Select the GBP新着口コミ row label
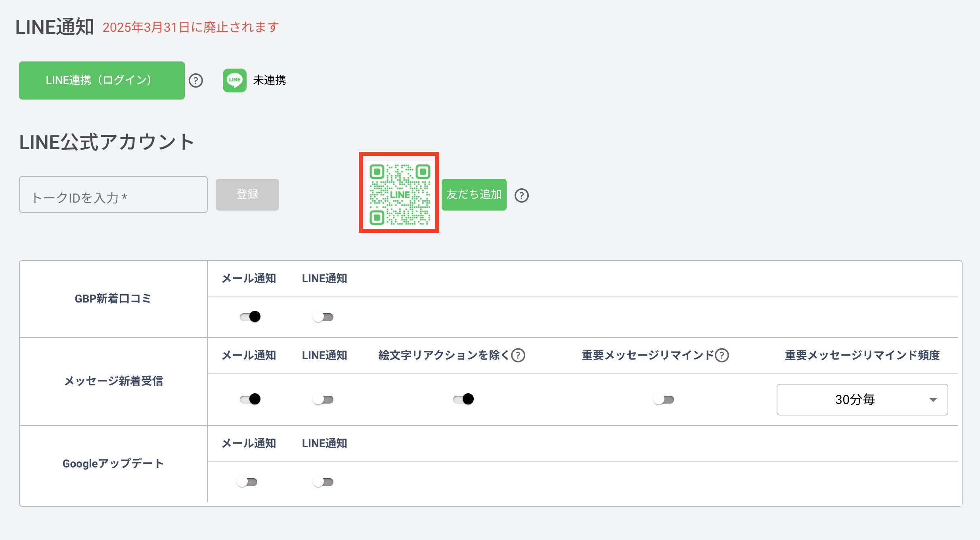 point(113,299)
